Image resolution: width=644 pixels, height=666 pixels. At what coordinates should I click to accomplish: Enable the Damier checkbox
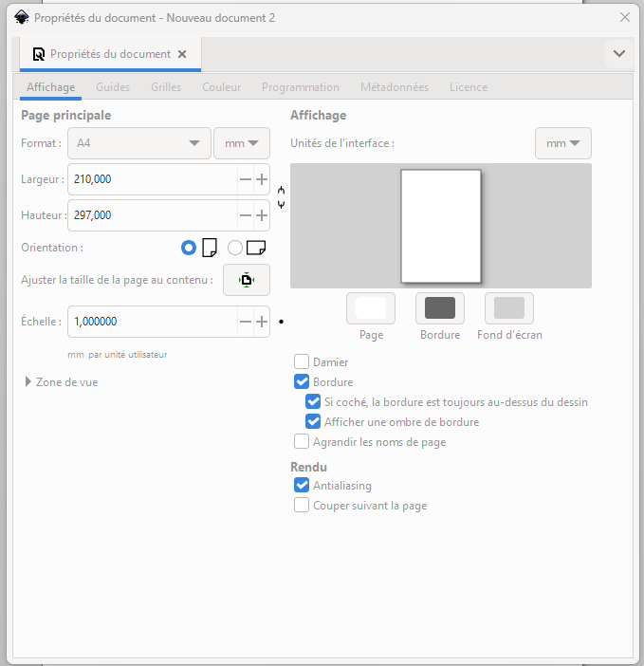pos(302,361)
